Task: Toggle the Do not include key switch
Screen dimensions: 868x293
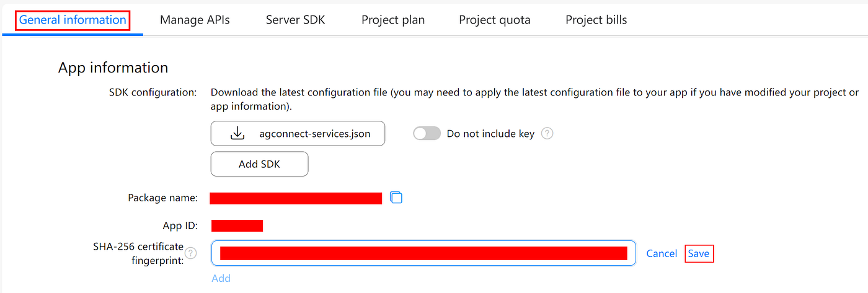Action: [x=427, y=133]
